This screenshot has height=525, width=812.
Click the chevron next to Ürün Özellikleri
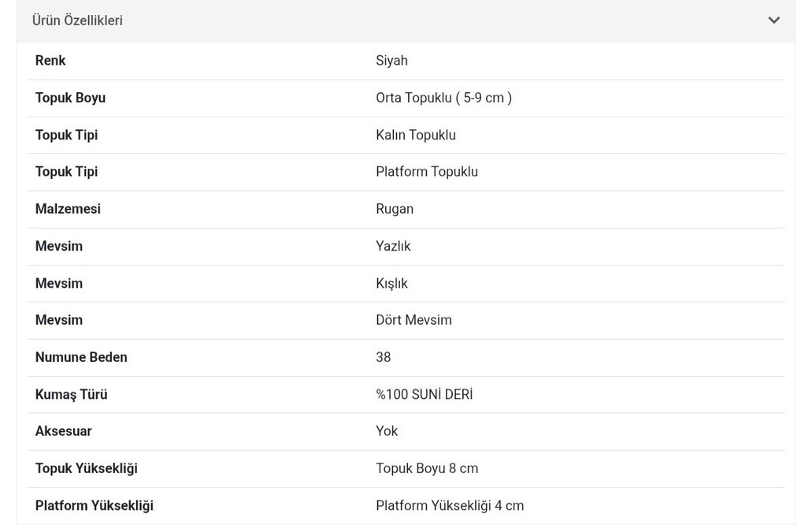[773, 20]
